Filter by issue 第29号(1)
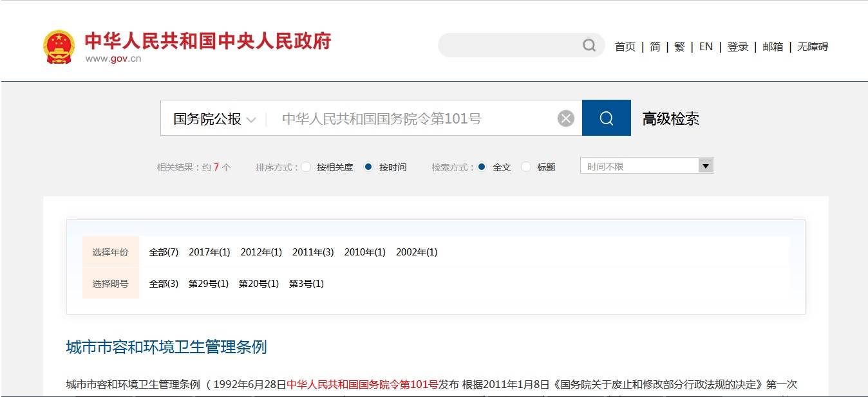 [208, 284]
